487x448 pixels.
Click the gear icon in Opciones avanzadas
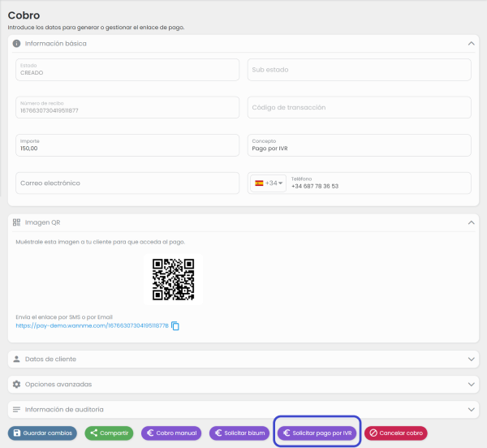click(x=16, y=384)
